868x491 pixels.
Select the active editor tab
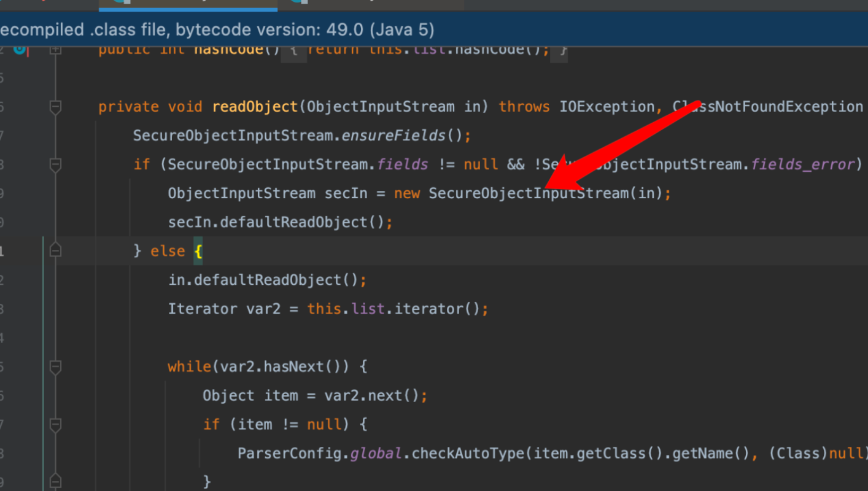pos(187,4)
